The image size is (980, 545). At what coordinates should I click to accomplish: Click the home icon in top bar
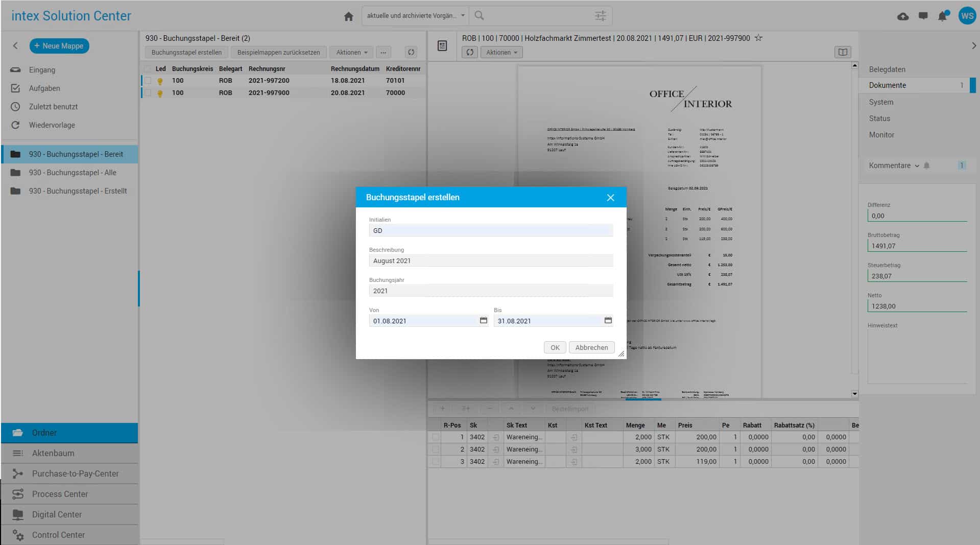pyautogui.click(x=348, y=16)
